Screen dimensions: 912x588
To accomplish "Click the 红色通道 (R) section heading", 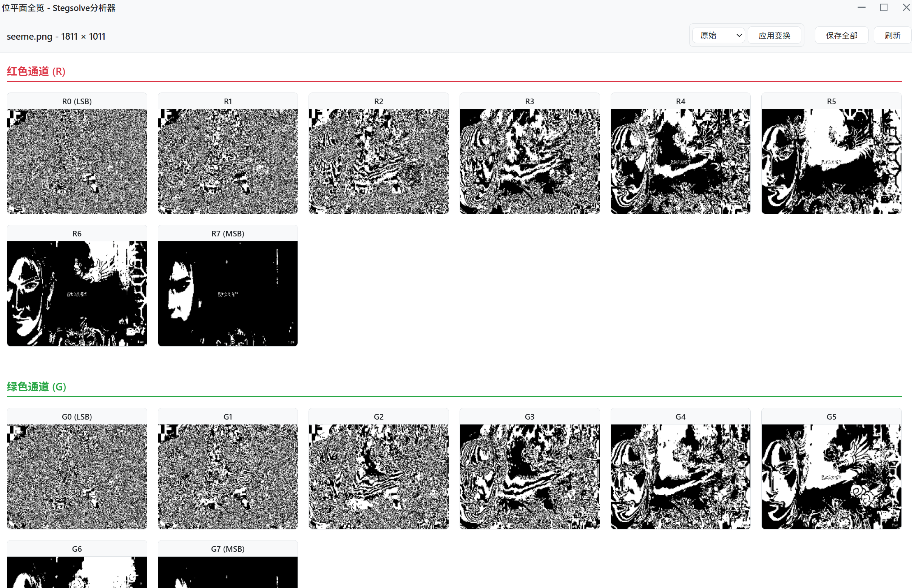I will [36, 71].
